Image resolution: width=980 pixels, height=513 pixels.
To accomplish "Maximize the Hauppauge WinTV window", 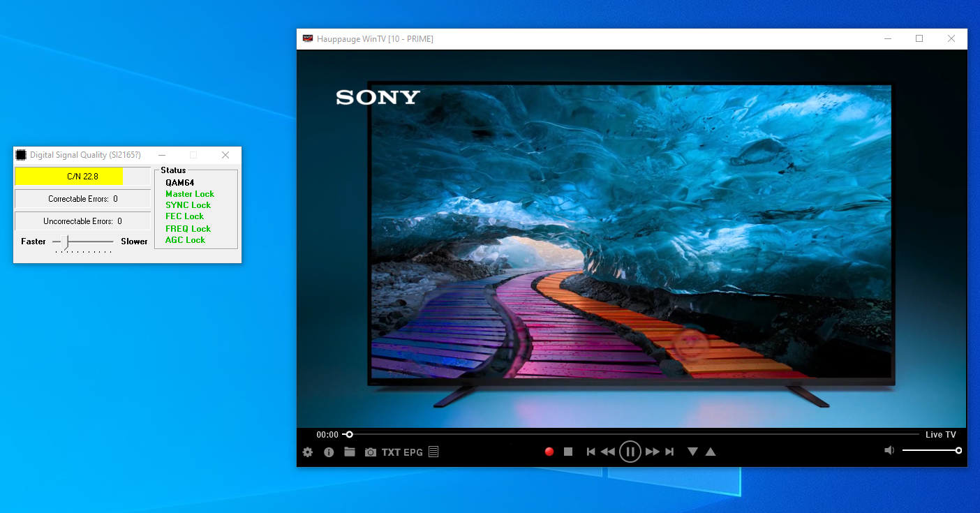I will [919, 39].
